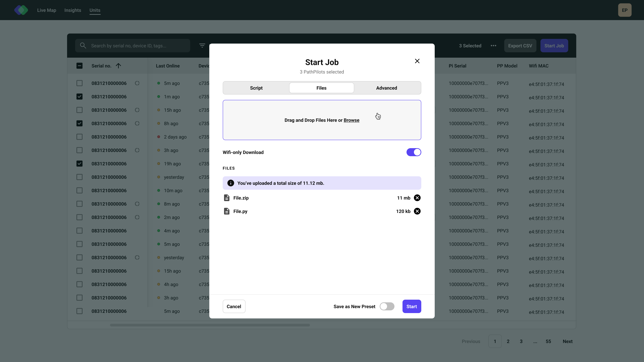Viewport: 644px width, 362px height.
Task: Click the File.zip document icon
Action: pyautogui.click(x=227, y=198)
